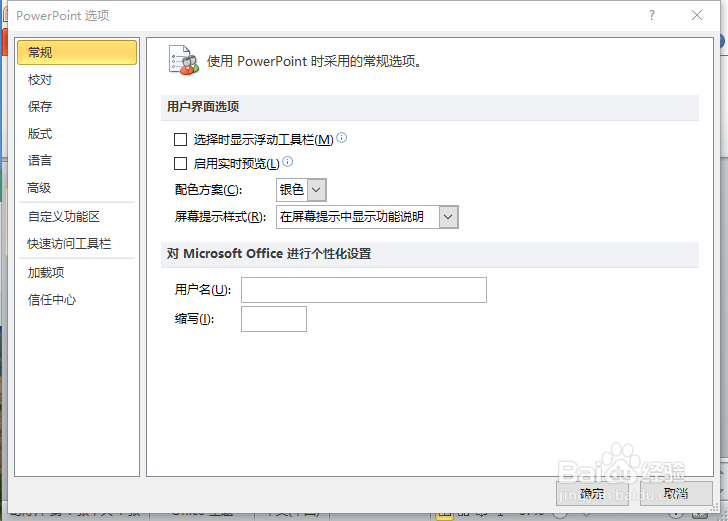Click info icon beside 启用实时预览
Image resolution: width=728 pixels, height=521 pixels.
pyautogui.click(x=287, y=162)
